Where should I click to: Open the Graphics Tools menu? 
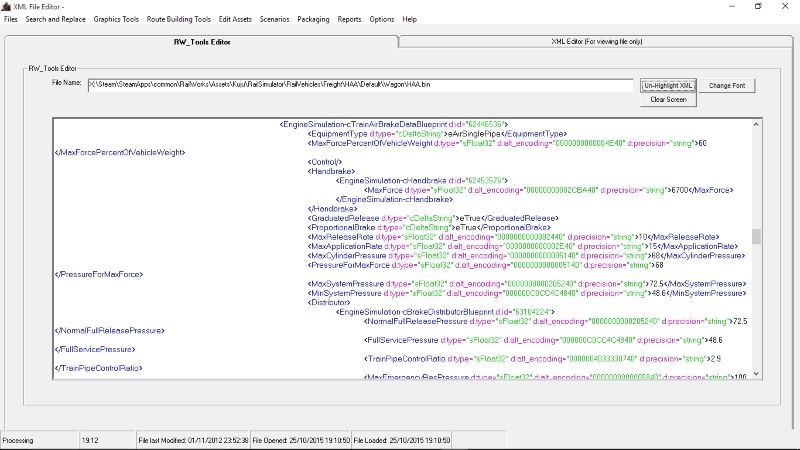point(118,19)
